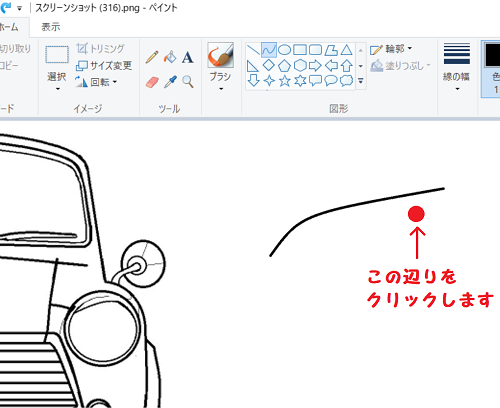Open Quick Access Toolbar customize dropdown
The image size is (500, 408).
tap(20, 8)
